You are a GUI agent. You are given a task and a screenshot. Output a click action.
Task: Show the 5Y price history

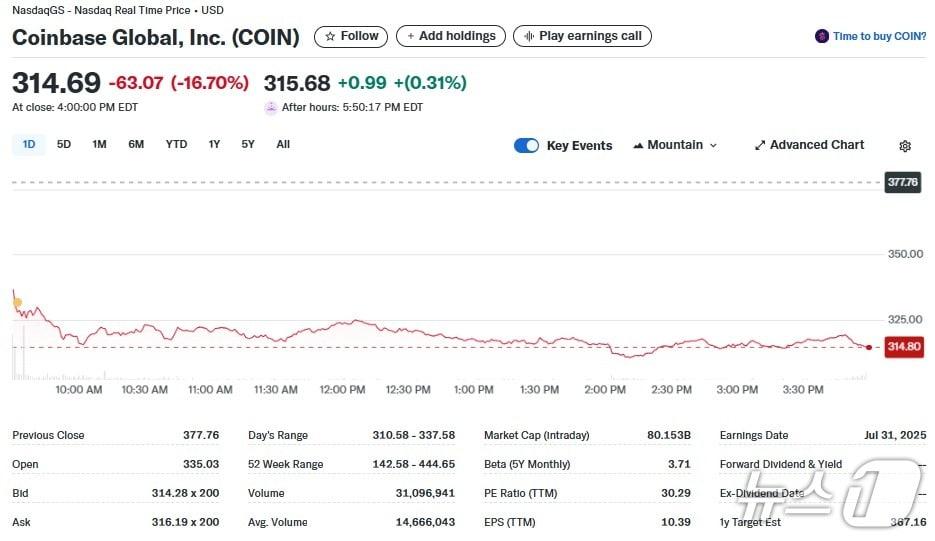coord(248,144)
